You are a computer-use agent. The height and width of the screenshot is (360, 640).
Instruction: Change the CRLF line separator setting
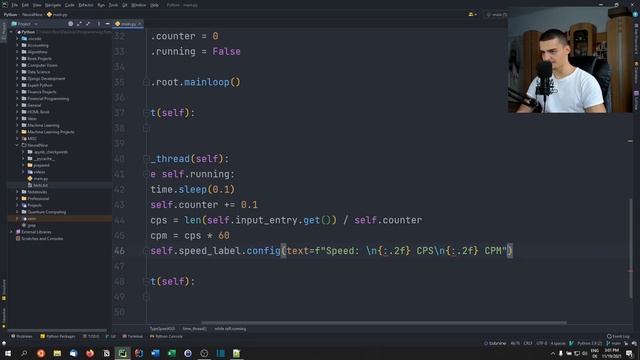[528, 343]
